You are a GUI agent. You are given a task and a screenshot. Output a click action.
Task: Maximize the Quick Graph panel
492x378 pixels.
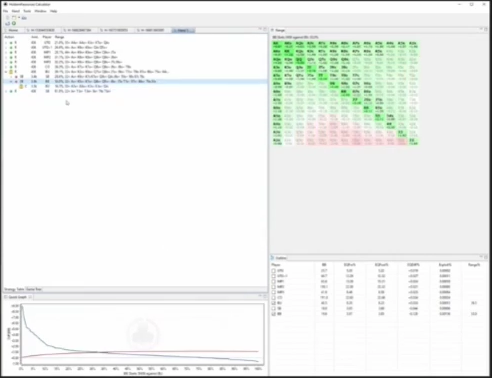[x=265, y=296]
